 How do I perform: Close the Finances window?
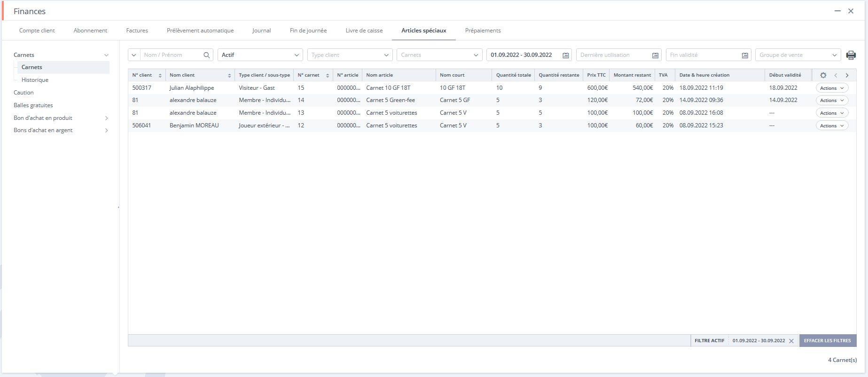tap(851, 11)
